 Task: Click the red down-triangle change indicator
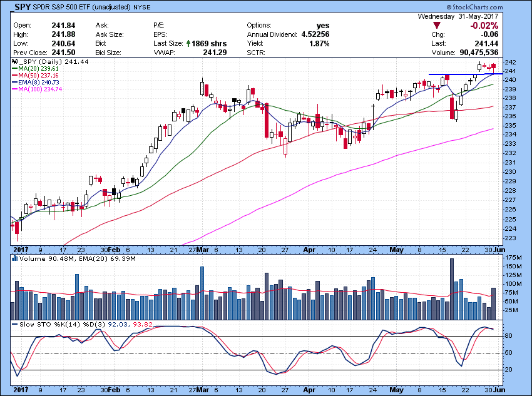pyautogui.click(x=437, y=26)
